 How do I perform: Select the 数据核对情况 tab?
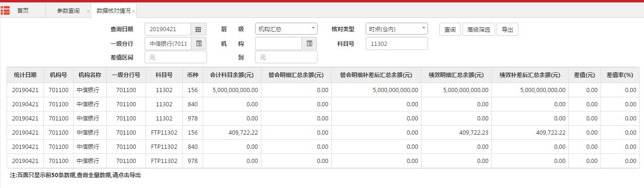tap(113, 10)
